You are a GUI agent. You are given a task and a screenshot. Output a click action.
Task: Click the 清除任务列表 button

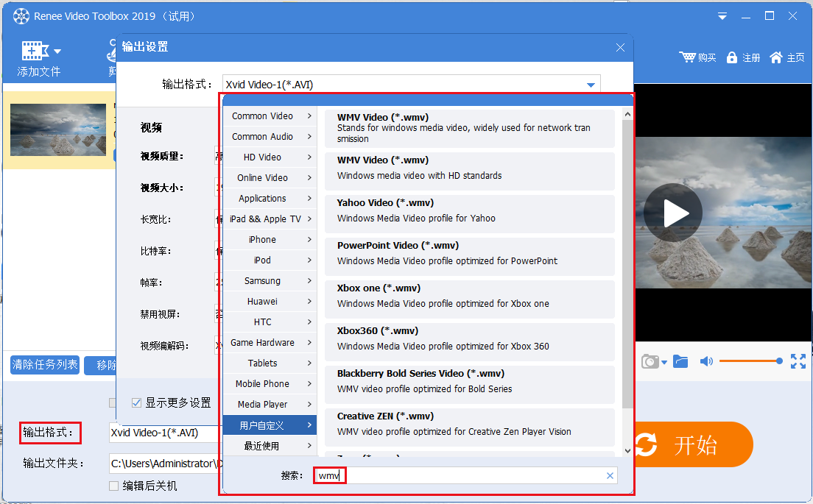45,365
